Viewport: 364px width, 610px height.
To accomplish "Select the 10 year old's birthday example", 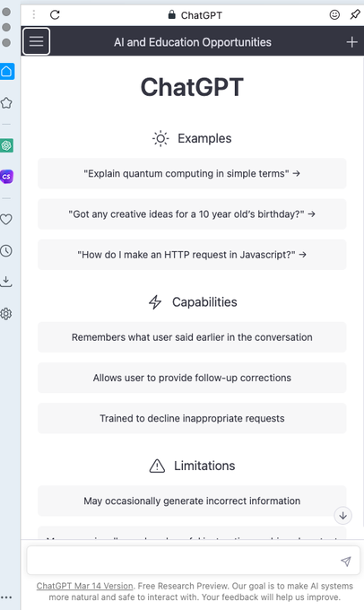I will [x=192, y=214].
